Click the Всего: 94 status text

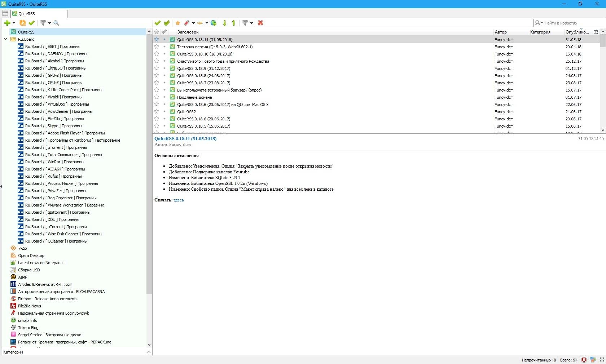click(569, 360)
